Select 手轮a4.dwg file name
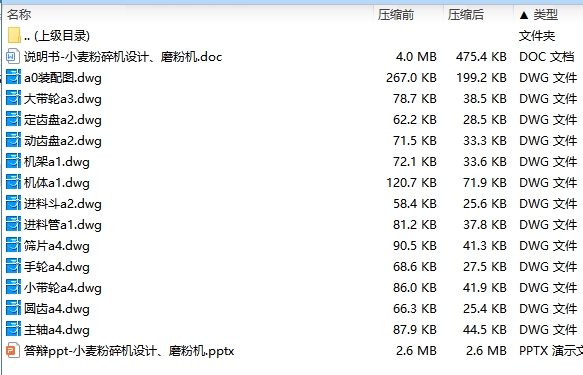 pos(57,267)
